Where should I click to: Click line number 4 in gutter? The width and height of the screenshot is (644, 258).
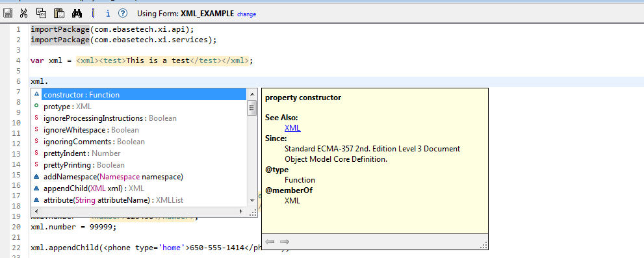tap(18, 61)
